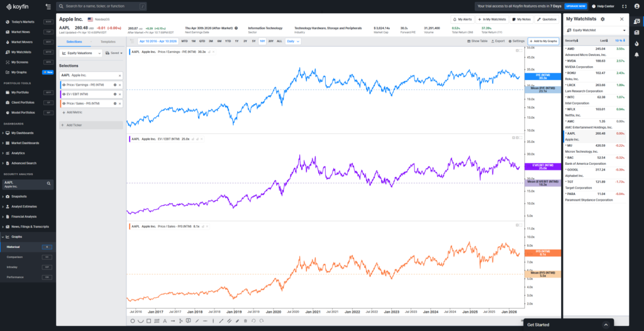Redo the drawing action
The image size is (644, 331).
point(261,321)
